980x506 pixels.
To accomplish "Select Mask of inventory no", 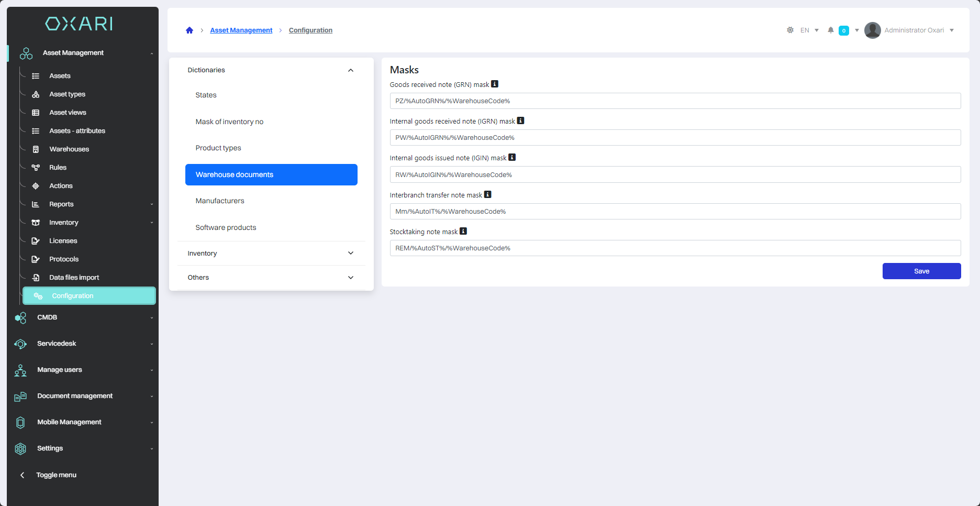I will [x=229, y=122].
